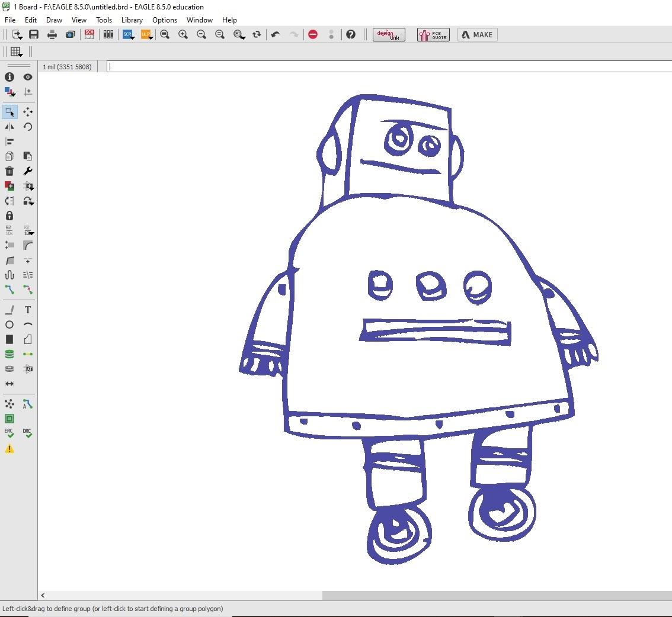Viewport: 672px width, 617px height.
Task: Select the Name tool (R2 10k)
Action: 9,230
